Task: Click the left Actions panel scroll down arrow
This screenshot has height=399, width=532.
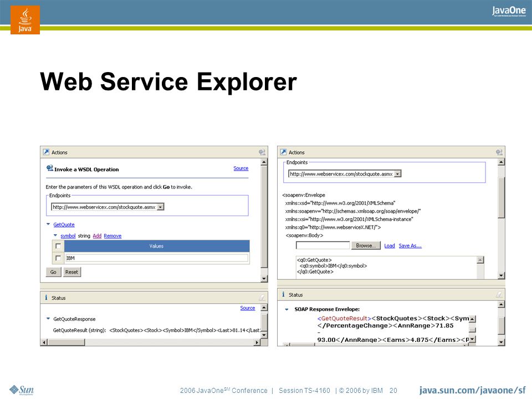Action: click(x=264, y=279)
